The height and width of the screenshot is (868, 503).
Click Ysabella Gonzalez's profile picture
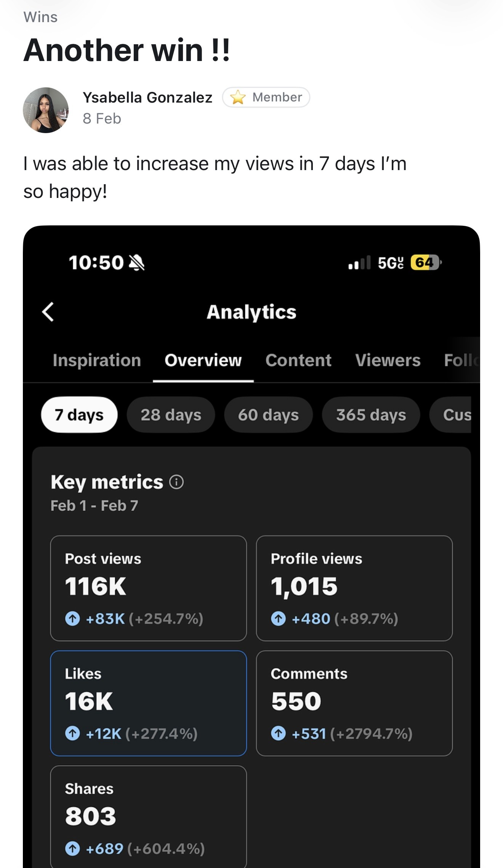(46, 110)
